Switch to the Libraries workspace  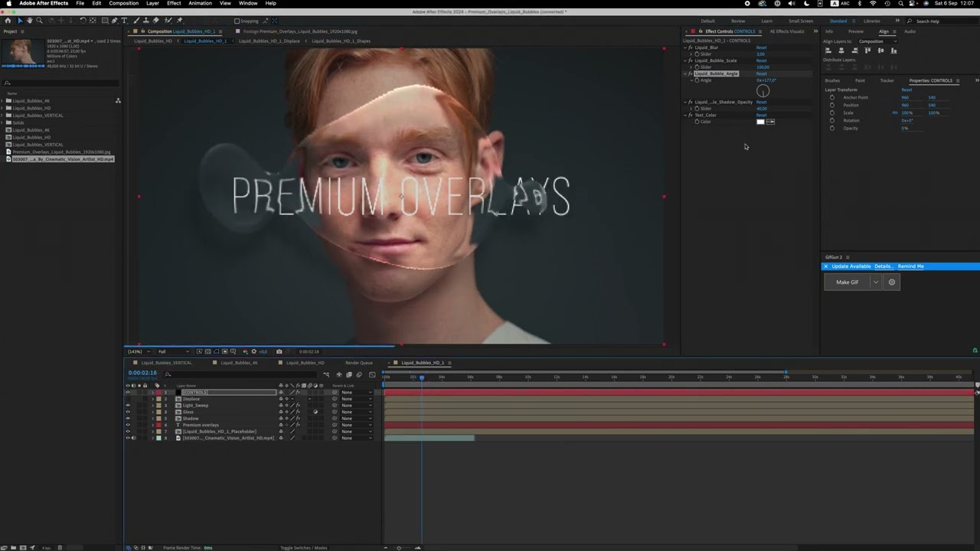pyautogui.click(x=872, y=21)
